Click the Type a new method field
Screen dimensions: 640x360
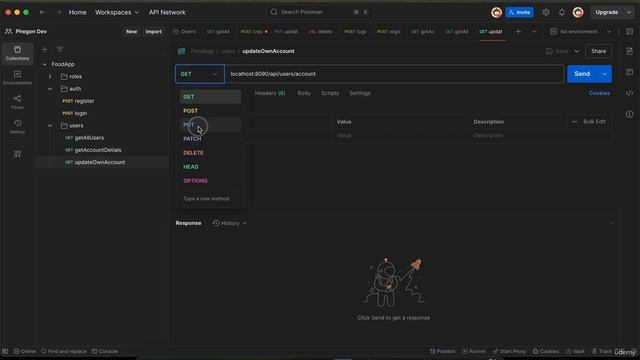[210, 199]
